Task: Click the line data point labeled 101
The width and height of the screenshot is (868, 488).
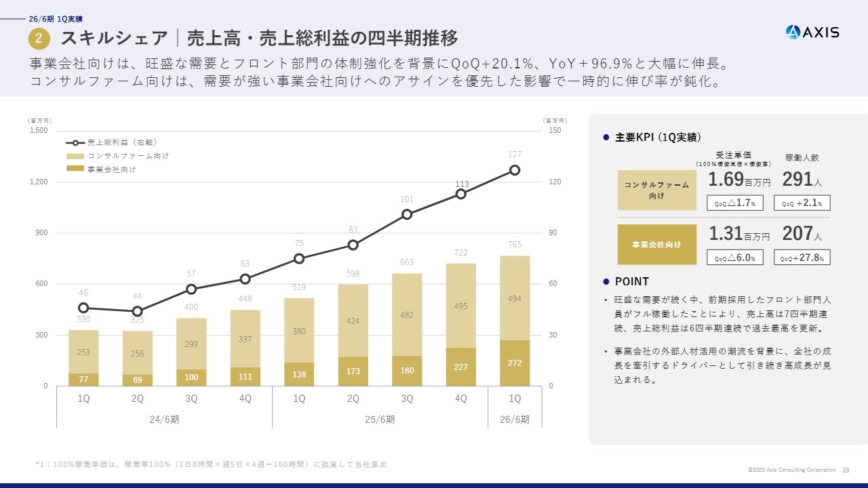Action: pyautogui.click(x=407, y=214)
